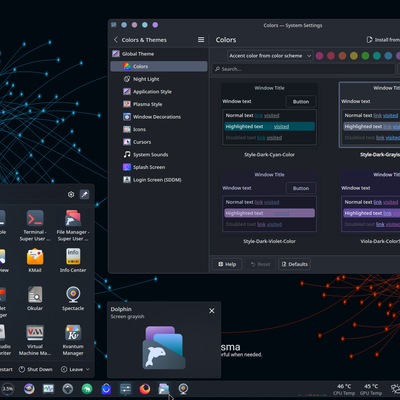The height and width of the screenshot is (400, 400).
Task: Pick the blue accent color swatch
Action: (388, 56)
